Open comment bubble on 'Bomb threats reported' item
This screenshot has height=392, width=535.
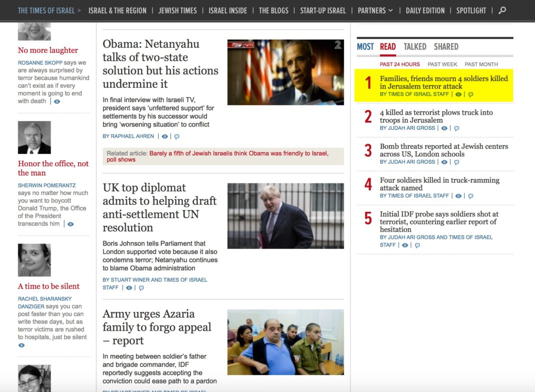[x=456, y=162]
